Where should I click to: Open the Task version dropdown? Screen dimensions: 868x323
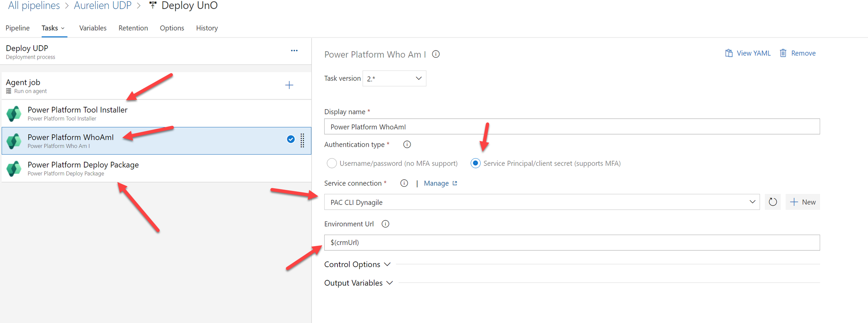pos(394,79)
